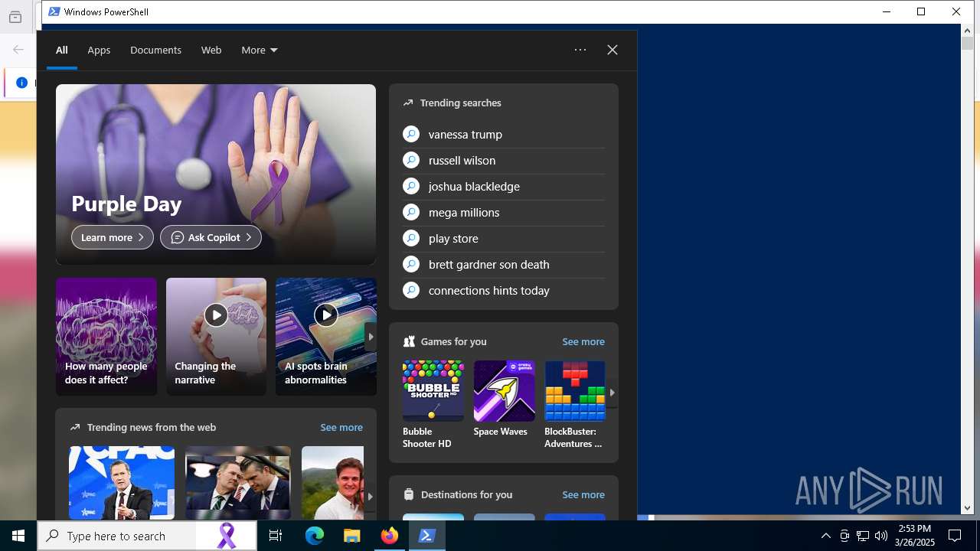Switch to PowerShell taskbar icon
This screenshot has height=551, width=980.
point(427,536)
